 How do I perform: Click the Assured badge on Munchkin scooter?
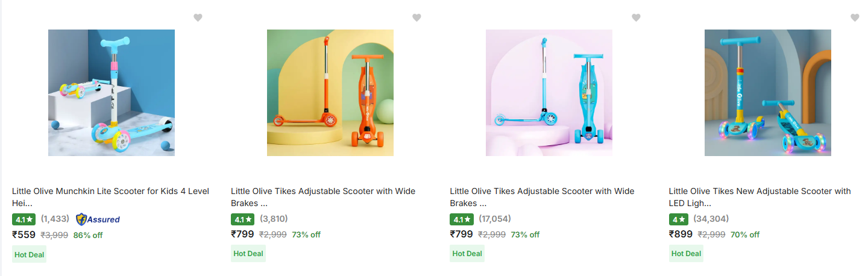click(98, 219)
